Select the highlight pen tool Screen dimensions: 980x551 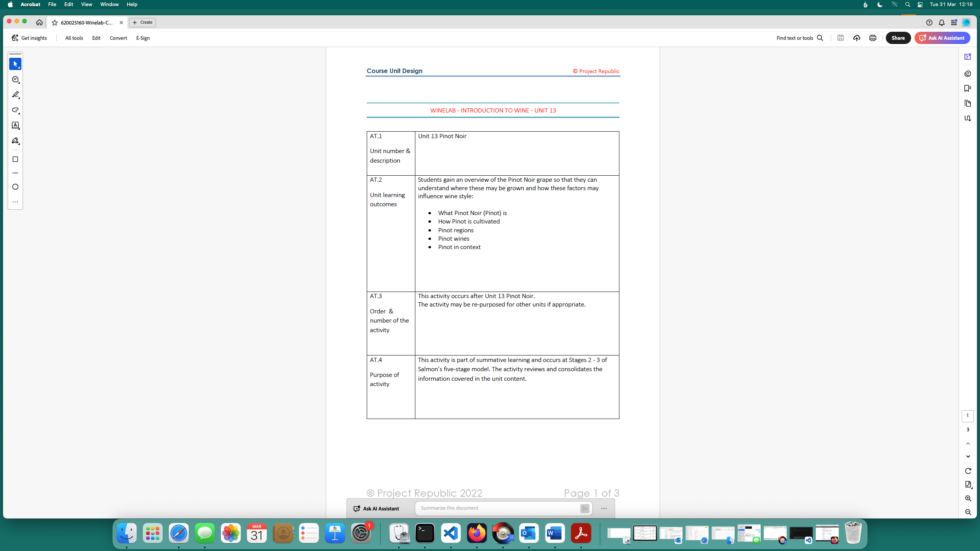(15, 95)
